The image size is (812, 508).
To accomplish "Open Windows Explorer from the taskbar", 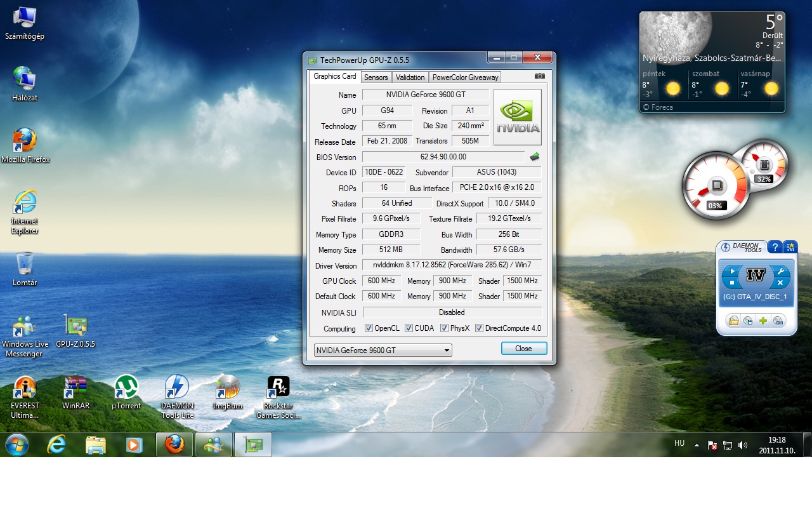I will [x=95, y=444].
